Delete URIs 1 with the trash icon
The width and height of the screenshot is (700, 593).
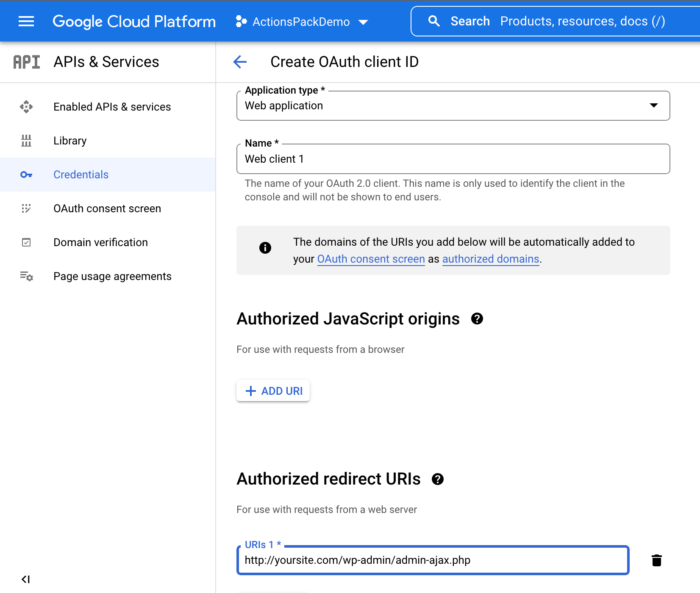coord(657,560)
